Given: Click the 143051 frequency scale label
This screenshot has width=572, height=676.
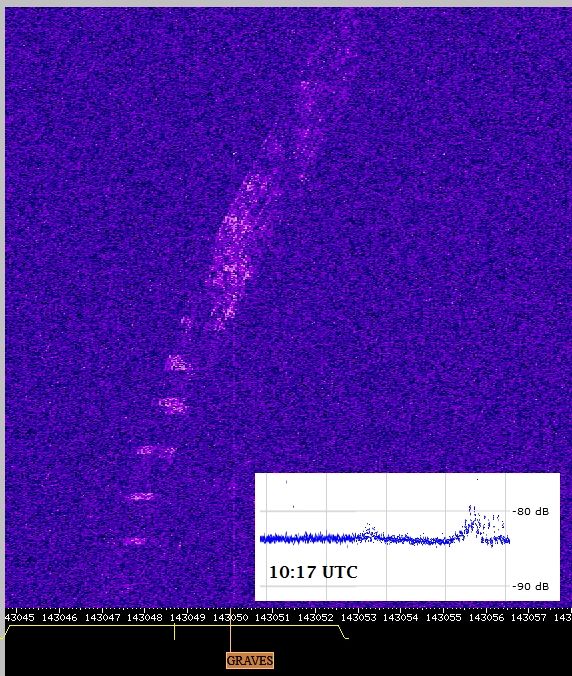Looking at the screenshot, I should (272, 618).
